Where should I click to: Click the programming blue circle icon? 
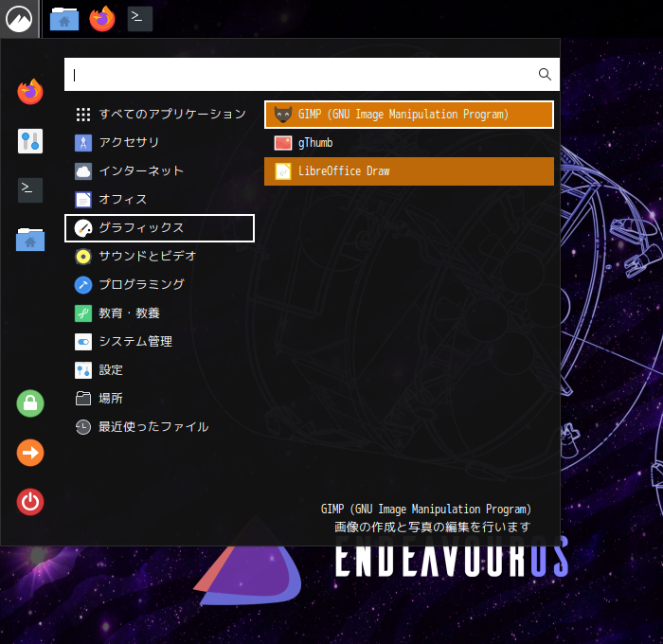point(83,285)
